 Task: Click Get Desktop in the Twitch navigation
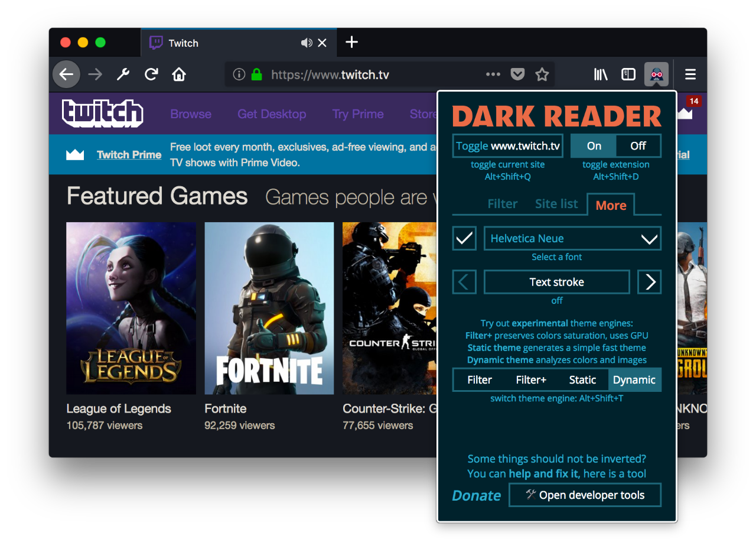tap(272, 114)
